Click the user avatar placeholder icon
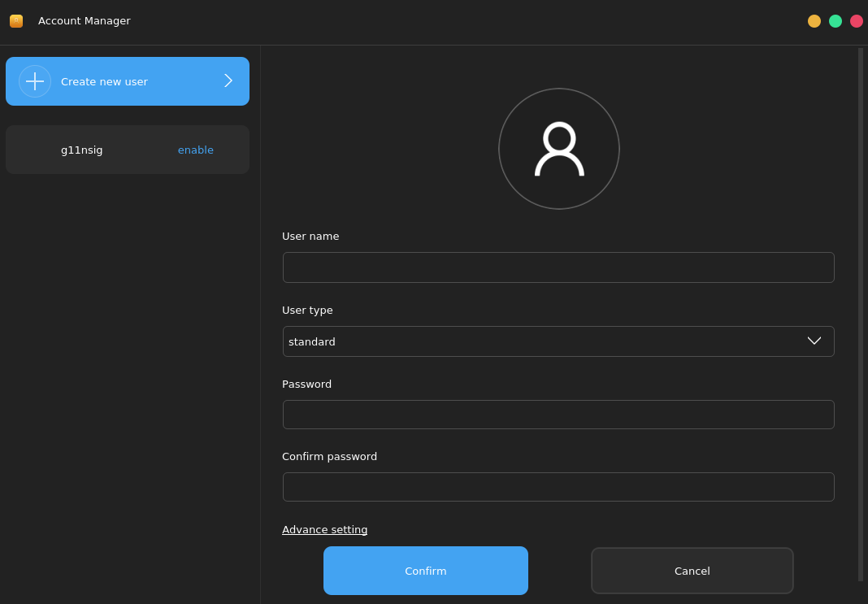Image resolution: width=868 pixels, height=604 pixels. tap(559, 149)
